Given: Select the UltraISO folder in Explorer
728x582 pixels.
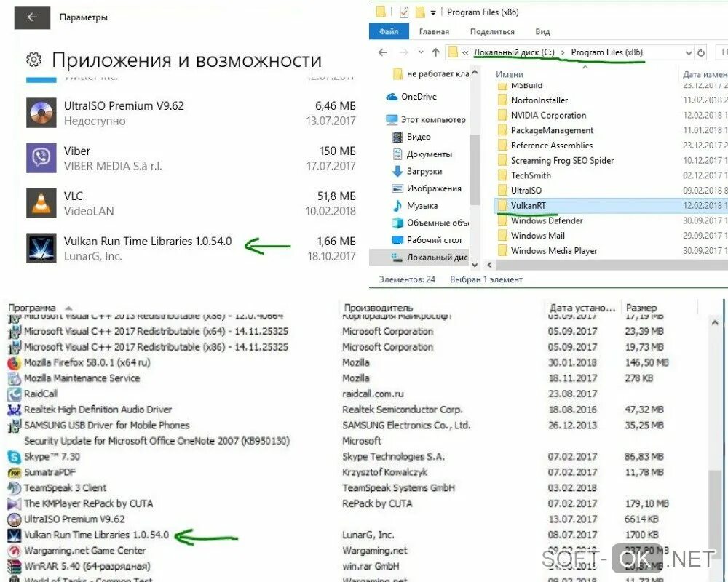Looking at the screenshot, I should [x=520, y=191].
